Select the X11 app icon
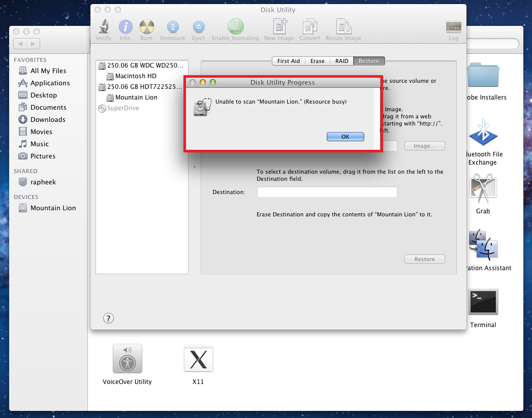532x418 pixels. click(199, 359)
